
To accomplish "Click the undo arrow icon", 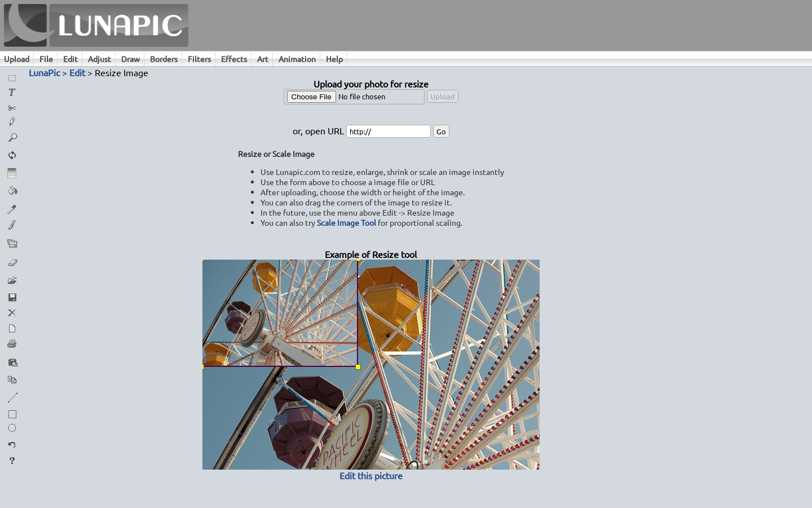I will click(x=12, y=445).
